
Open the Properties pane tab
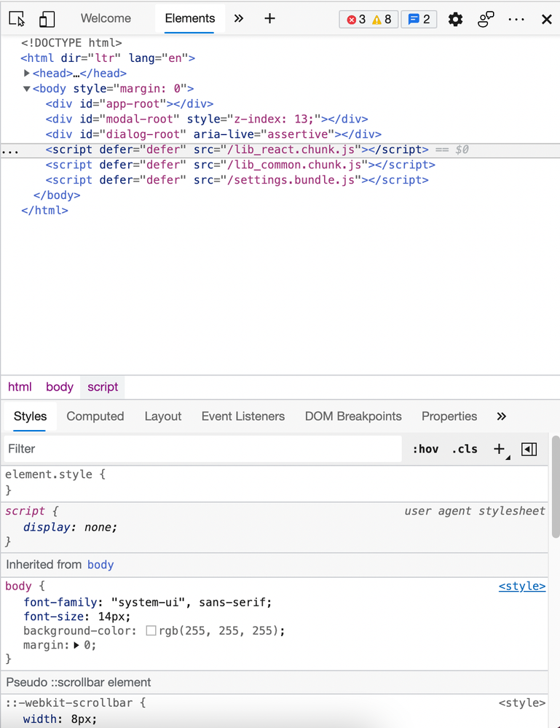449,416
